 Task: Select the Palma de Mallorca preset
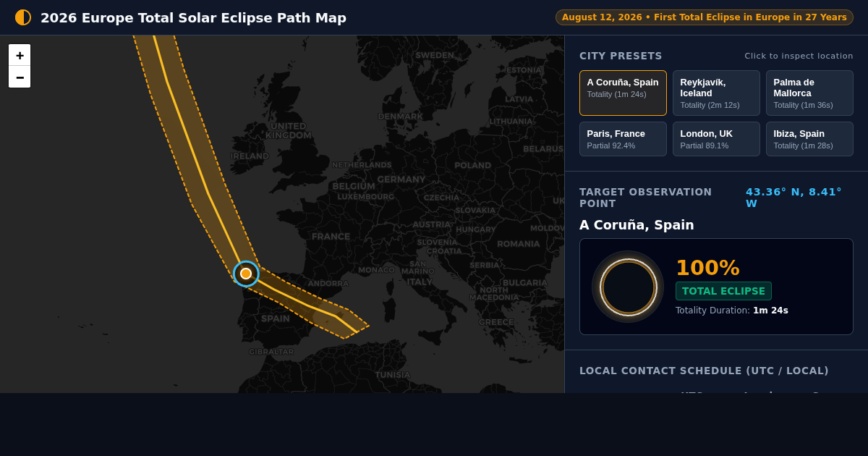809,93
